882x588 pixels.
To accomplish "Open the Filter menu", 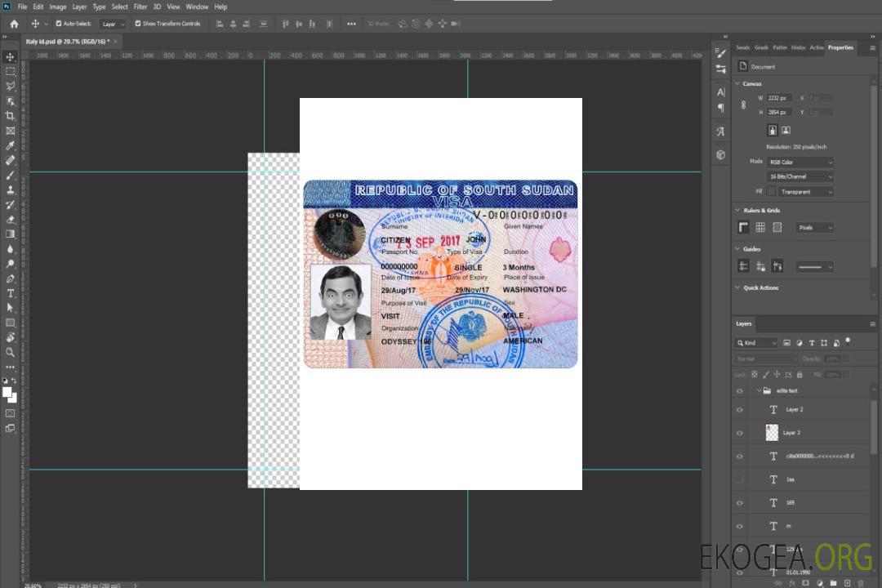I will coord(140,7).
